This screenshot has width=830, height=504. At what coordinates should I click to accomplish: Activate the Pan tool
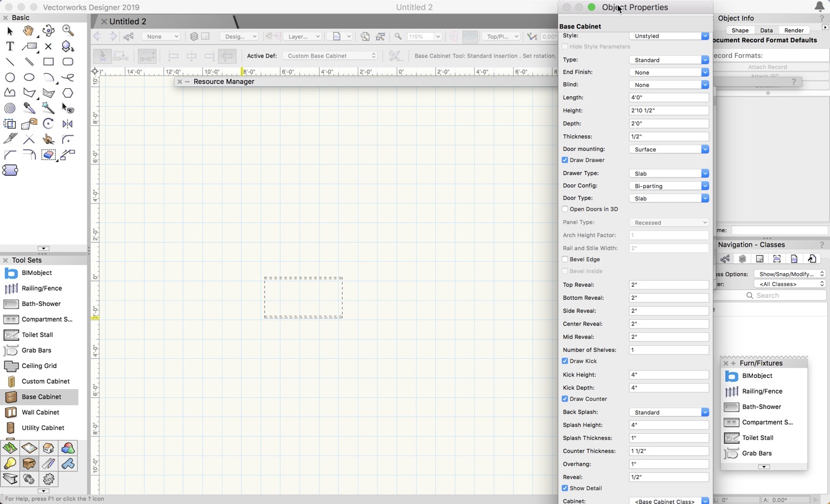tap(29, 30)
